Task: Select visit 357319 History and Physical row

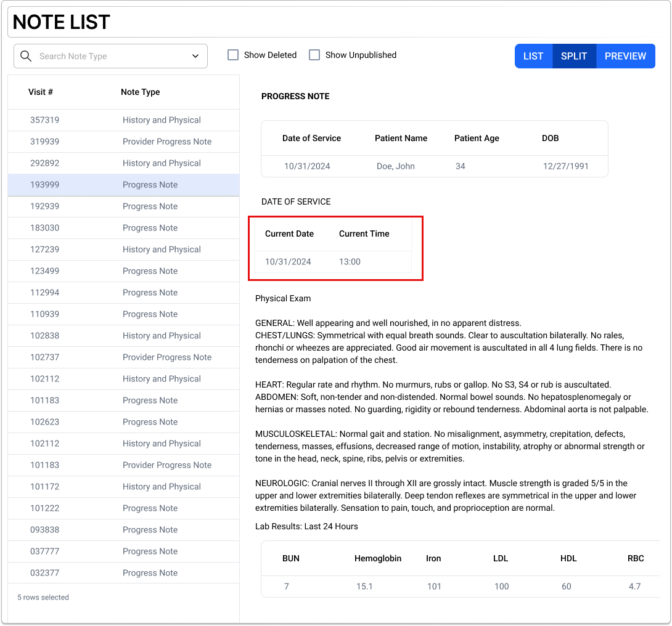Action: pyautogui.click(x=123, y=120)
